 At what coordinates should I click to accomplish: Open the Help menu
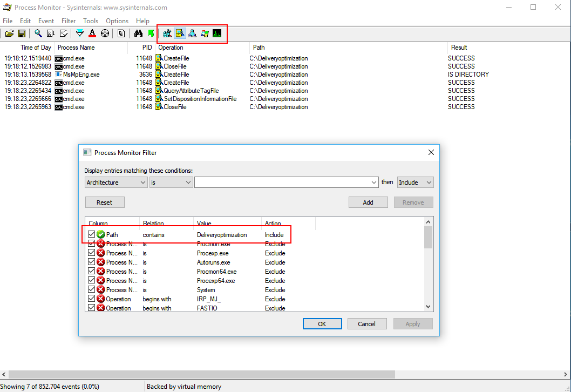[142, 21]
